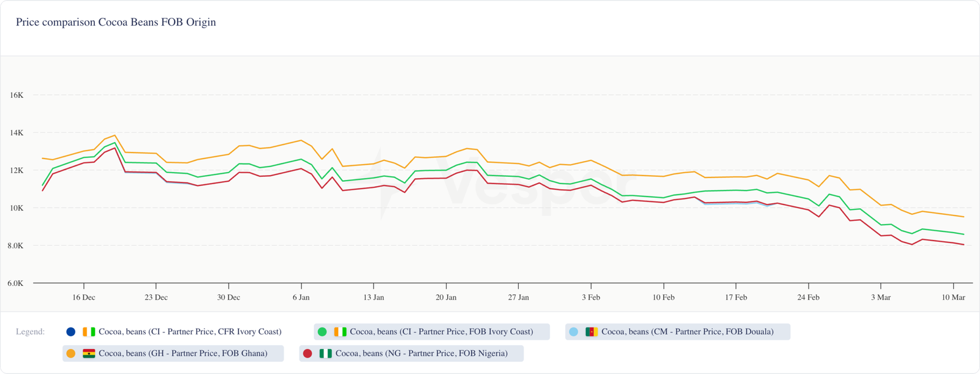Click the orange Ghana legend dot

tap(70, 353)
